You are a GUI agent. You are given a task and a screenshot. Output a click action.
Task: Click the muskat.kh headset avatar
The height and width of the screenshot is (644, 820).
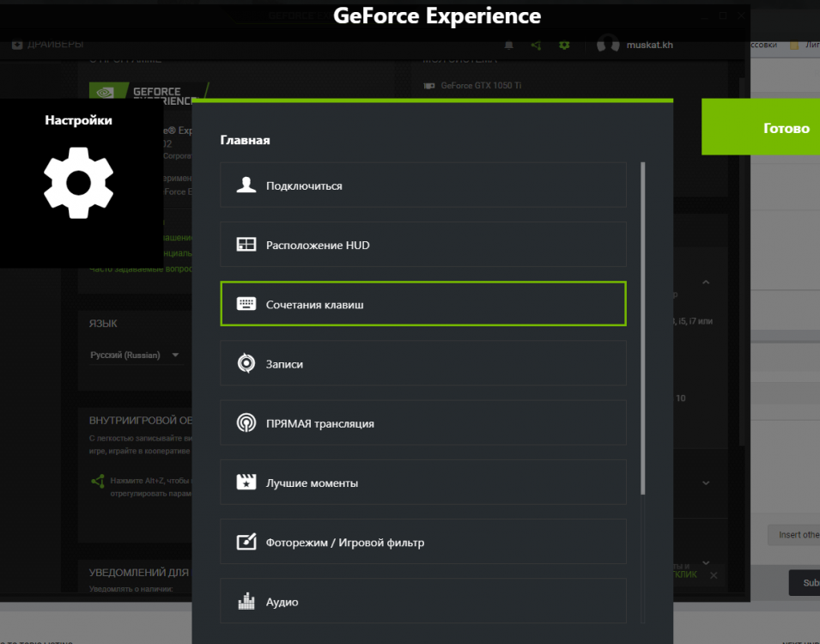click(x=608, y=44)
